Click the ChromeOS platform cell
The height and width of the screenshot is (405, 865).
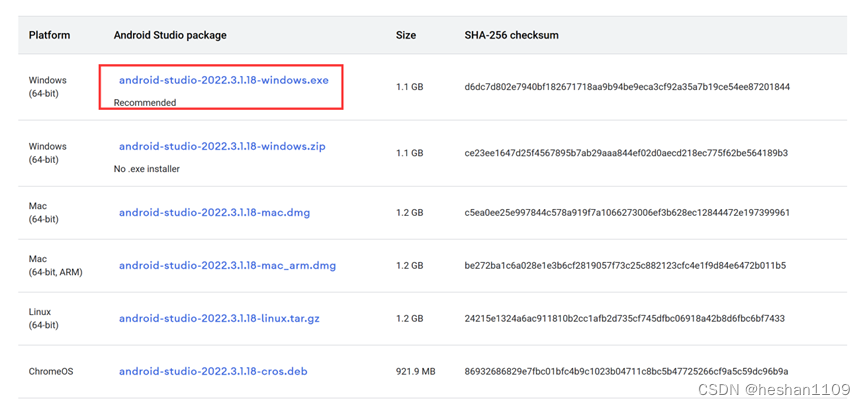pyautogui.click(x=51, y=371)
